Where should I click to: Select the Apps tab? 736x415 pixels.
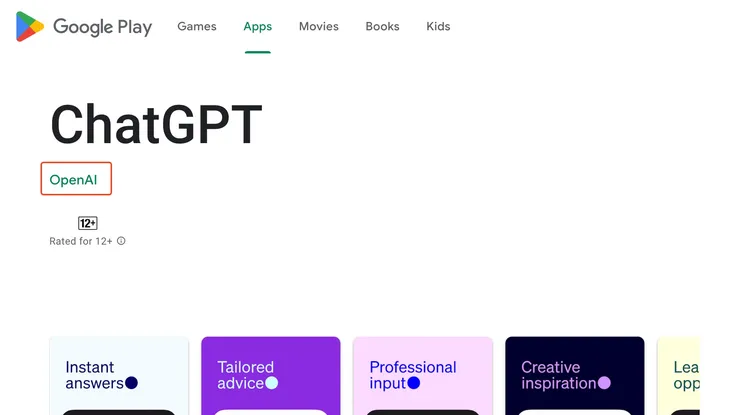point(257,26)
